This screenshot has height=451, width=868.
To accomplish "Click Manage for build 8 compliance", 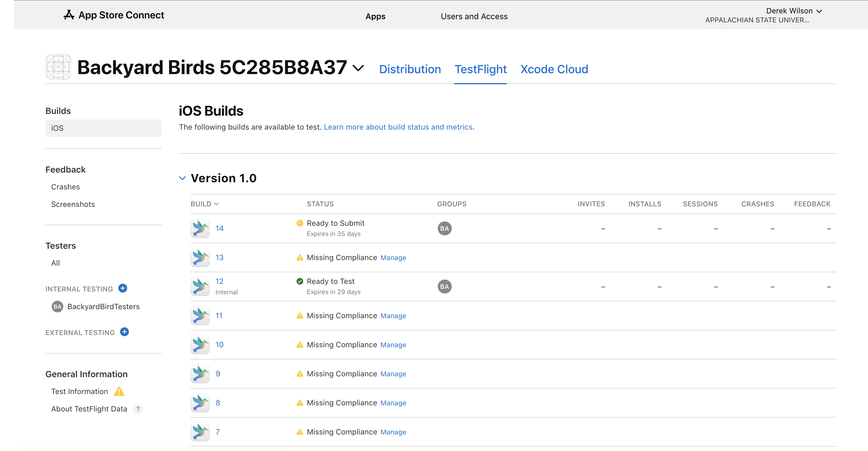I will pos(393,403).
